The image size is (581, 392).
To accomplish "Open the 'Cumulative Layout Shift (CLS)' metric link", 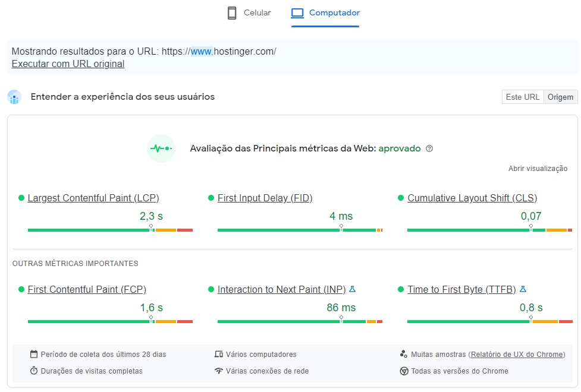I will pyautogui.click(x=472, y=198).
